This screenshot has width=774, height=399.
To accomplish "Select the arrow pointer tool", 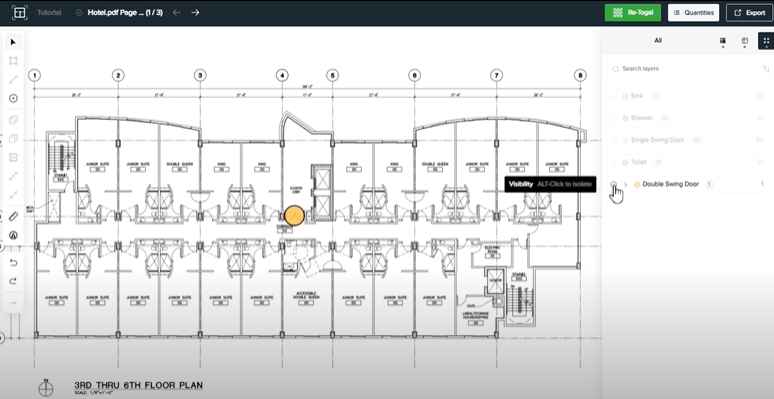I will [x=13, y=42].
